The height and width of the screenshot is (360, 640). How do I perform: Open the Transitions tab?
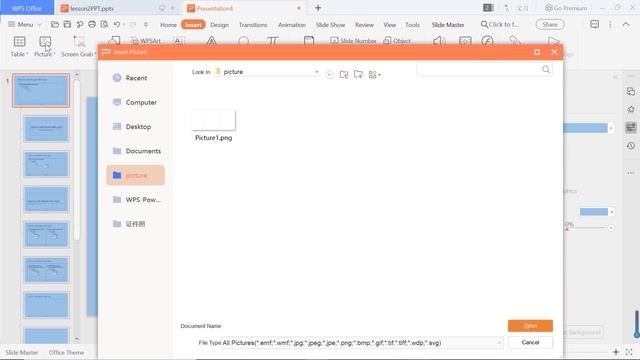pyautogui.click(x=253, y=25)
